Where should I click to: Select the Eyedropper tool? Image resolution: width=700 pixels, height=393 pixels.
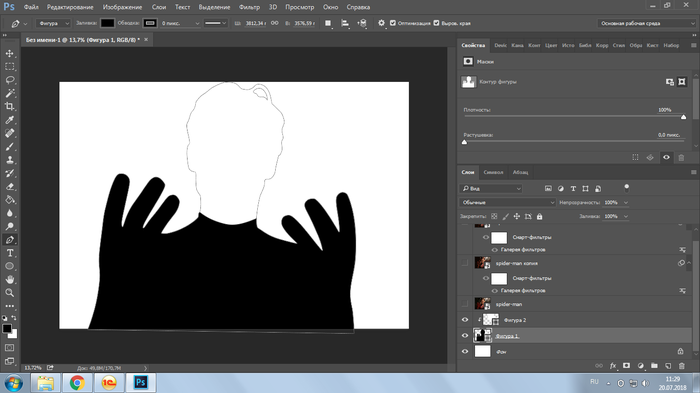9,120
